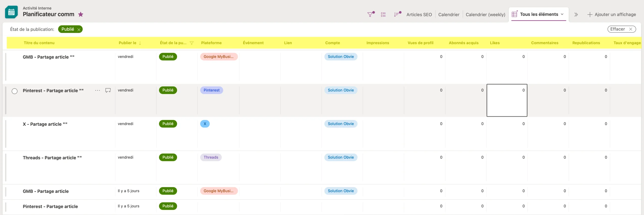
Task: Remove the Publié filter with its X
Action: (x=79, y=29)
